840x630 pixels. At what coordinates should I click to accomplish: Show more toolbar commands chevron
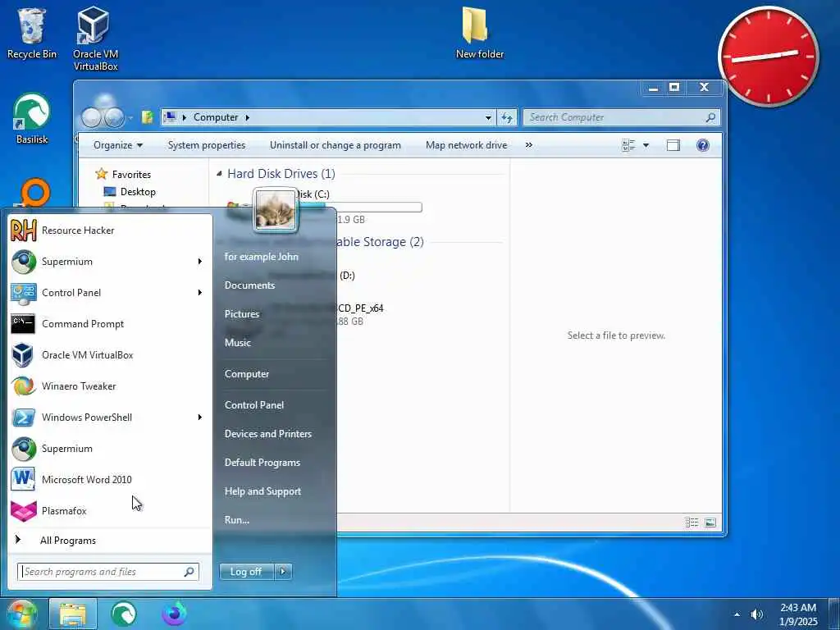coord(529,145)
